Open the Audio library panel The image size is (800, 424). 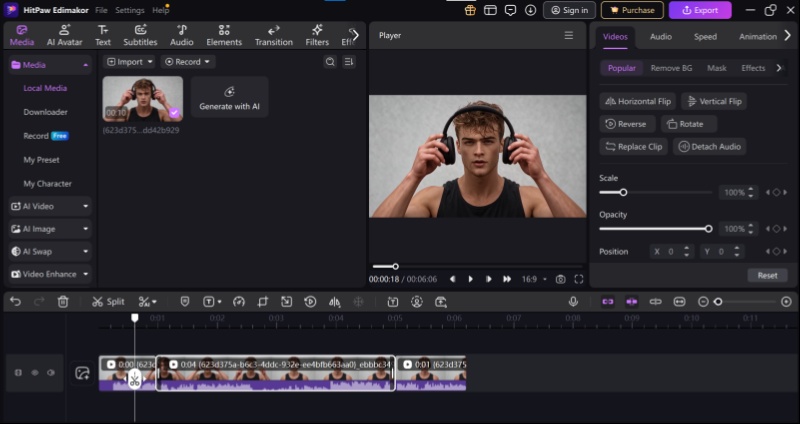click(182, 36)
